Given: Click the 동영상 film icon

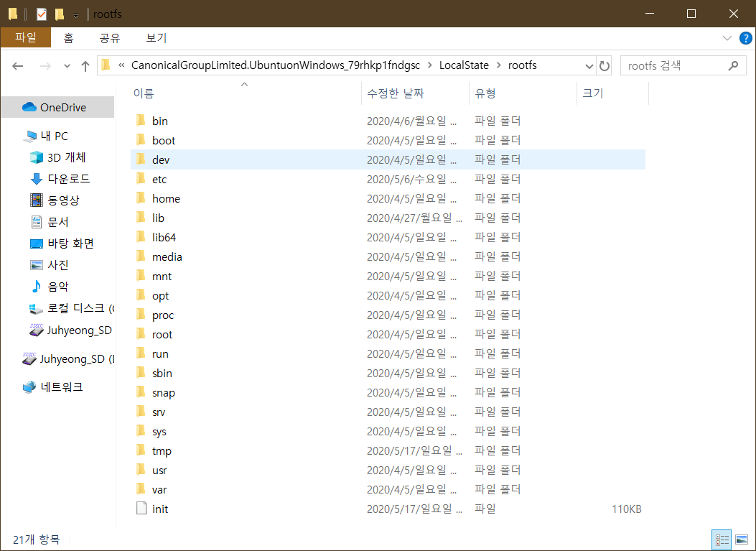Looking at the screenshot, I should (x=37, y=200).
